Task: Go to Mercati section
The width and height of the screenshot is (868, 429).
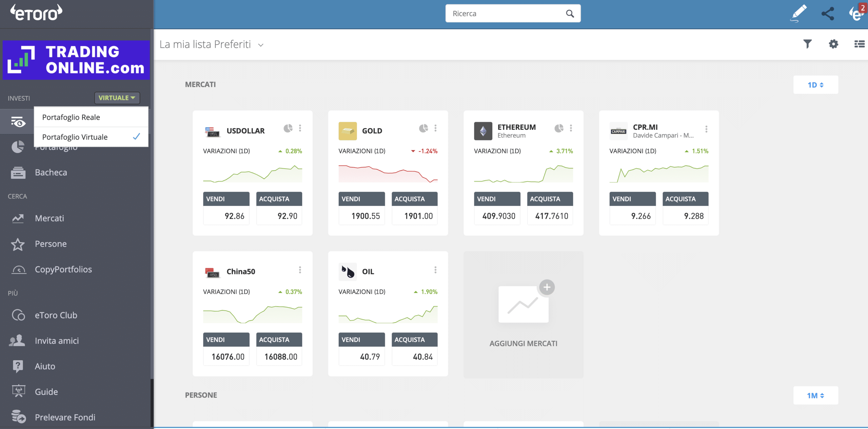Action: (x=50, y=218)
